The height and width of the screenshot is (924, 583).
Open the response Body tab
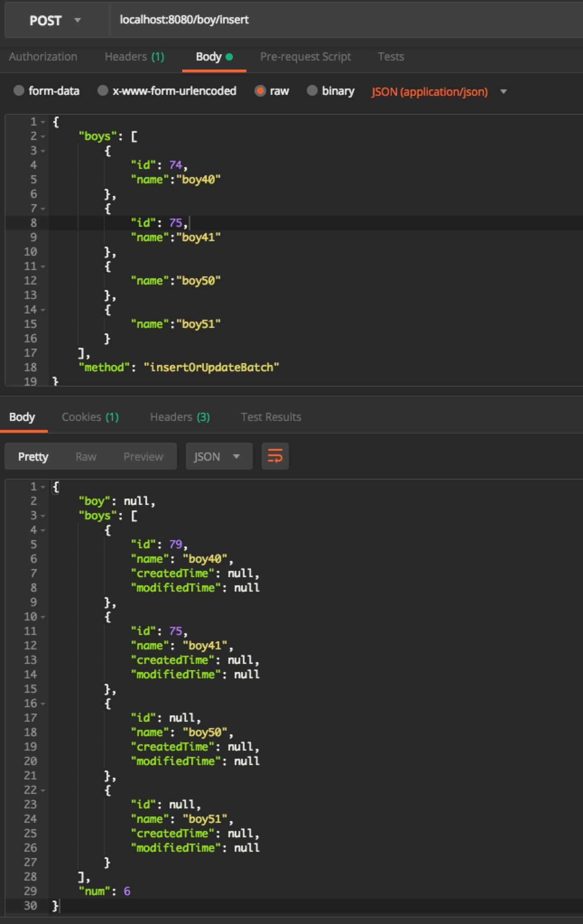click(22, 417)
